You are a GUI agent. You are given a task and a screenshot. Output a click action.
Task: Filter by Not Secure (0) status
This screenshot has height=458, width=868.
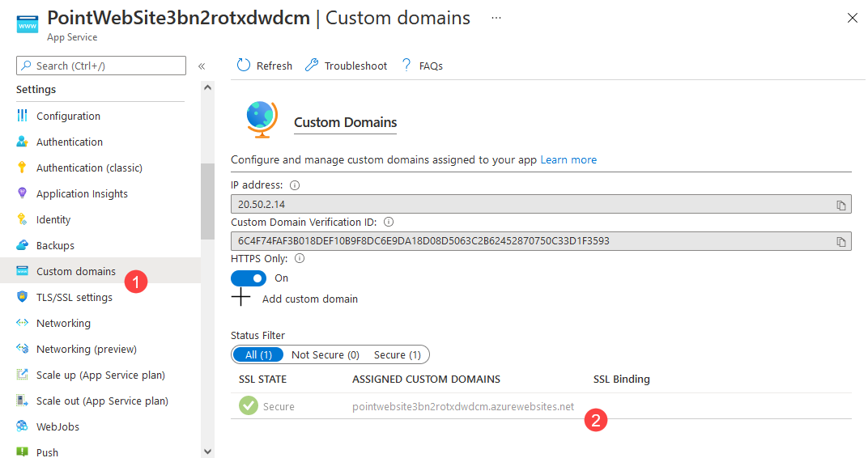pos(325,354)
